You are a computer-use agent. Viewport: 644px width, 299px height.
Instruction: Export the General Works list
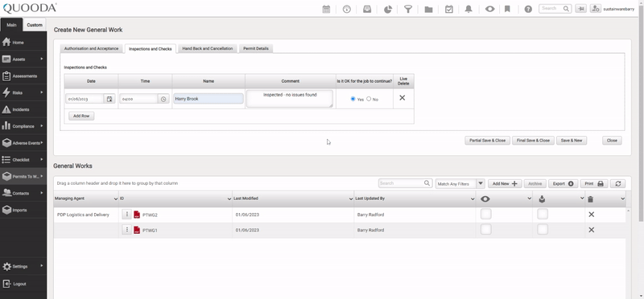click(x=563, y=184)
